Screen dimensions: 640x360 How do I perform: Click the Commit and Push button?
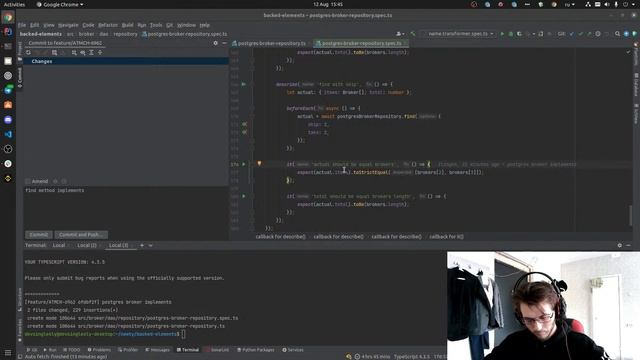pos(81,235)
